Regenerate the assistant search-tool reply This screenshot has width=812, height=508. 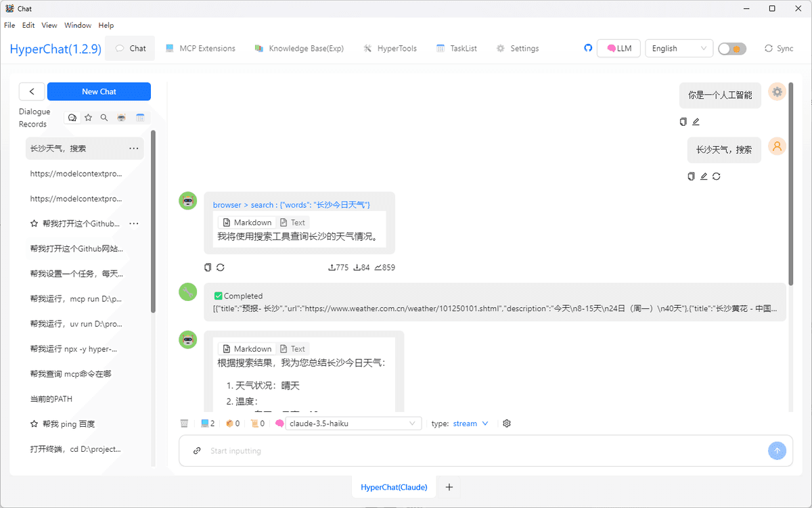[x=220, y=267]
